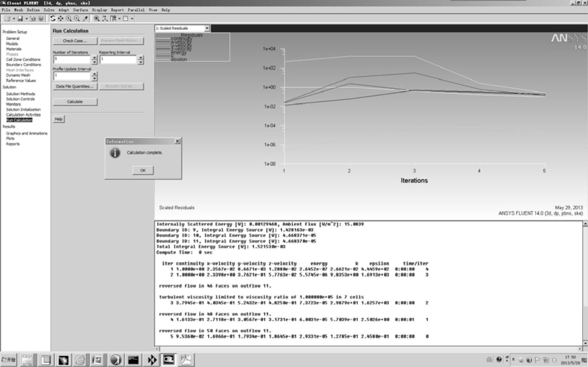Open the save file dropdown arrow
This screenshot has height=367, width=588.
pos(27,19)
